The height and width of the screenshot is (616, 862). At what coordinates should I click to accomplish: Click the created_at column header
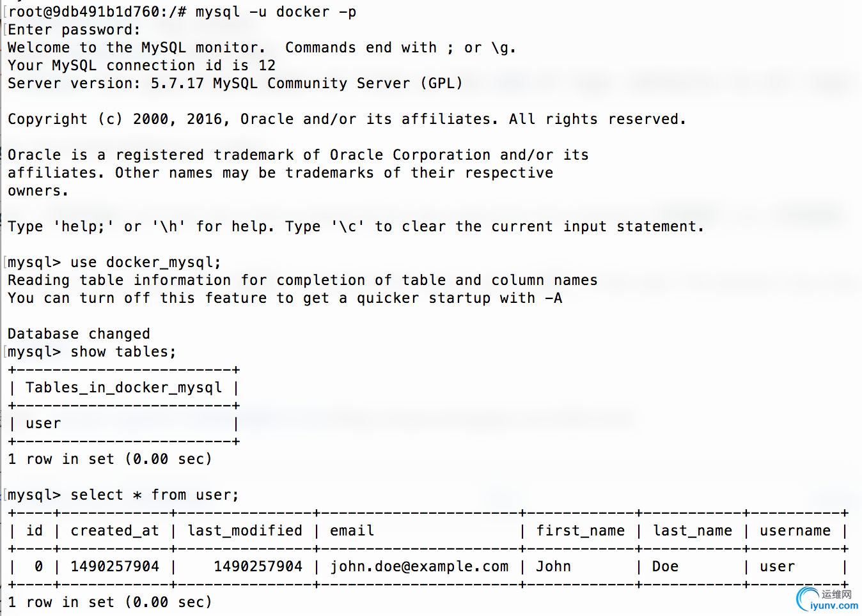114,531
